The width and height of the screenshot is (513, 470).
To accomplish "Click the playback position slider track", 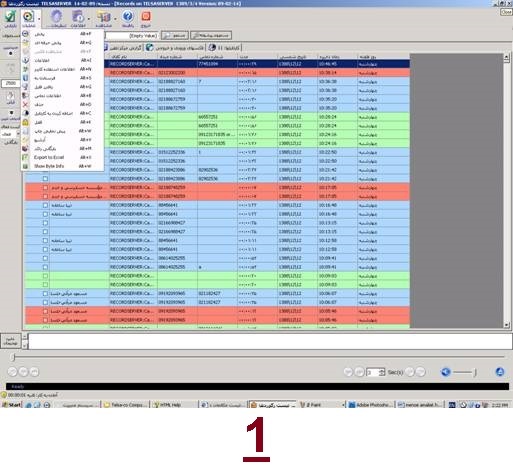I will 258,357.
